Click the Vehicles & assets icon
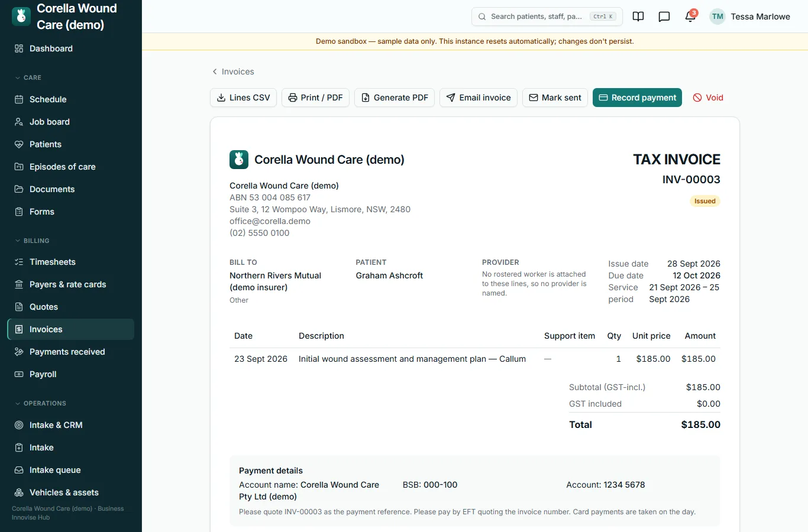The height and width of the screenshot is (532, 808). pos(19,492)
